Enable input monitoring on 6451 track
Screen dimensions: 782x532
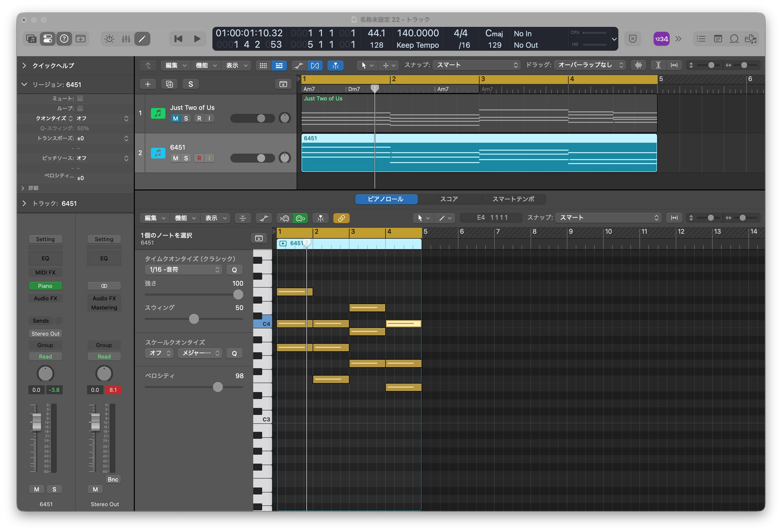[209, 158]
